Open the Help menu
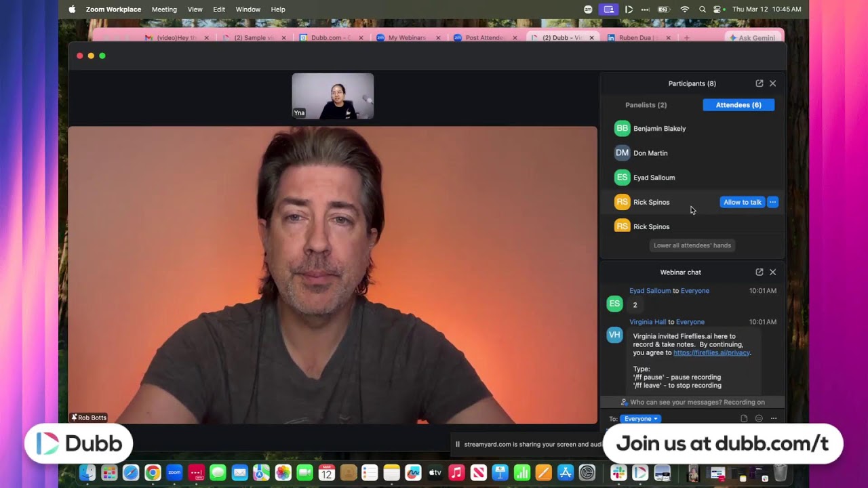 278,9
